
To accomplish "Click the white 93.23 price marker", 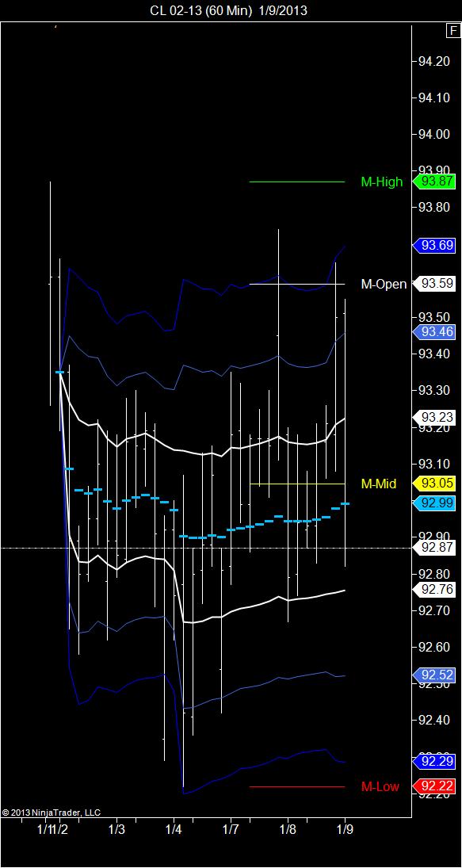I will (x=434, y=417).
